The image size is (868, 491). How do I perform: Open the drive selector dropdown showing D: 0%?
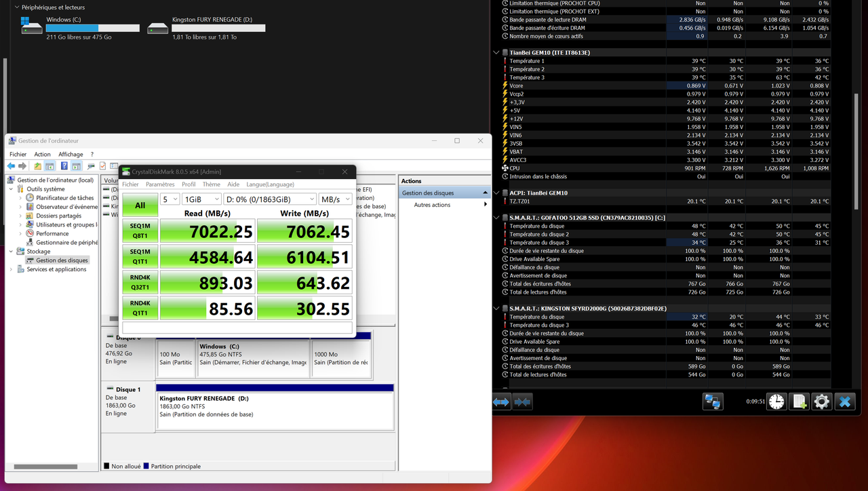coord(270,199)
